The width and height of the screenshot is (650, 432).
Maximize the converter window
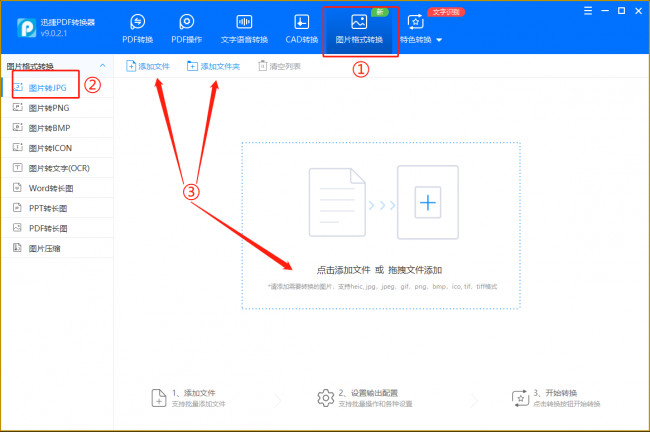click(x=621, y=11)
